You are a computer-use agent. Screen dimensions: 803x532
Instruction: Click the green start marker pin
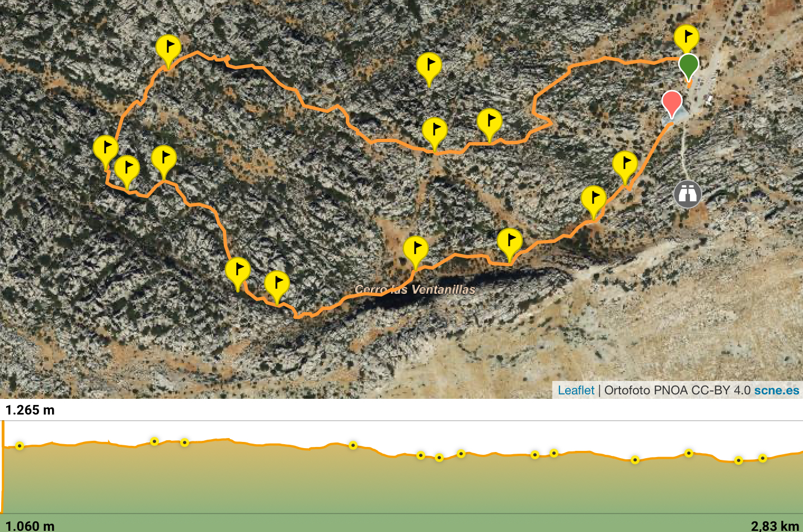coord(688,66)
